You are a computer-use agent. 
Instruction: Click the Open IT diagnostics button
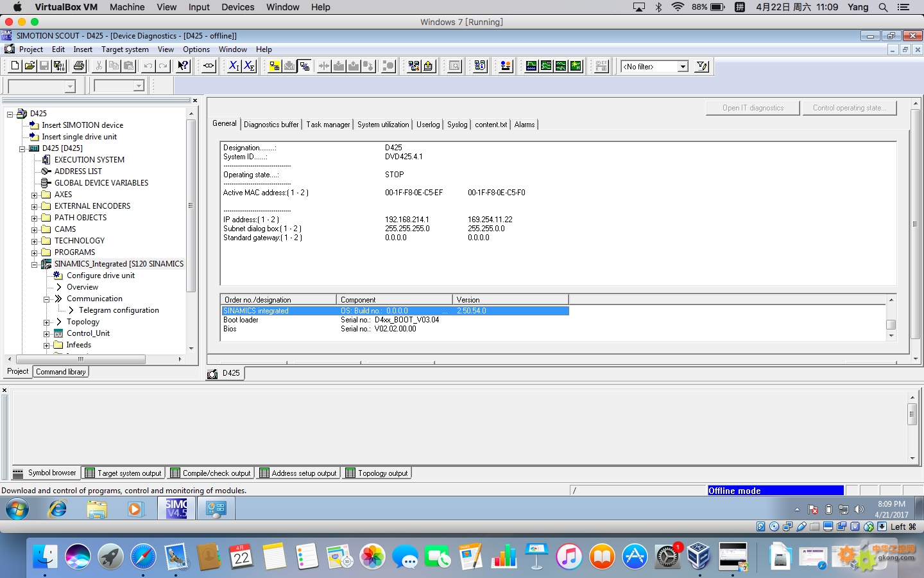pos(753,108)
